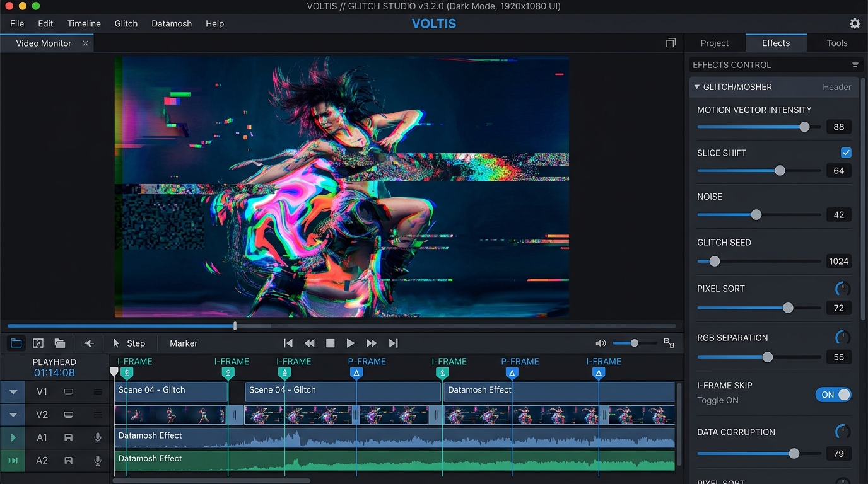
Task: Click the Header link in GLITCH/MOSHER
Action: 837,87
